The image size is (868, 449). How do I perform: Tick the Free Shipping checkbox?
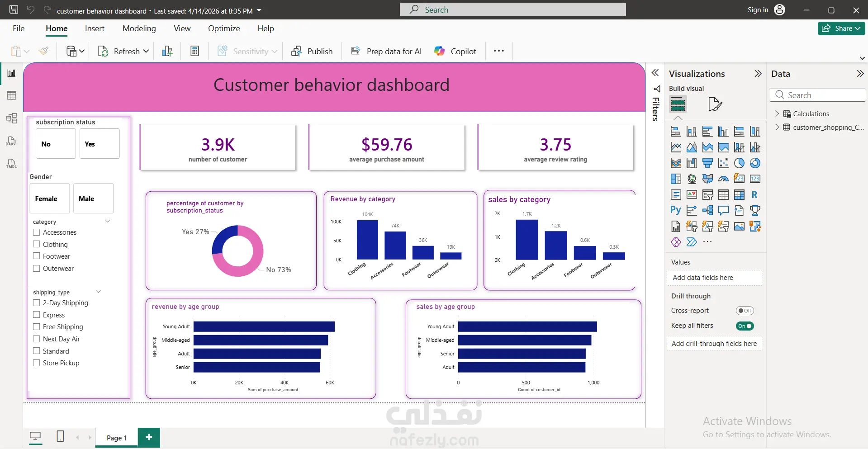tap(37, 326)
